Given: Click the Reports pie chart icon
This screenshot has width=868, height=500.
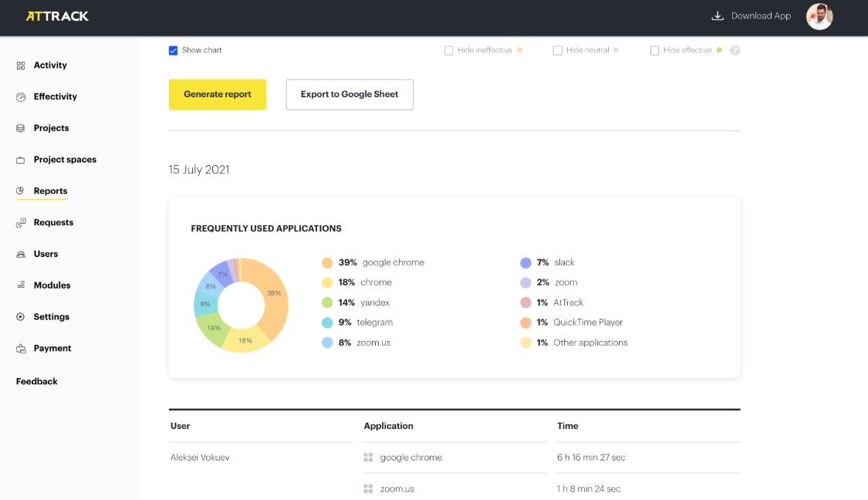Looking at the screenshot, I should 21,191.
